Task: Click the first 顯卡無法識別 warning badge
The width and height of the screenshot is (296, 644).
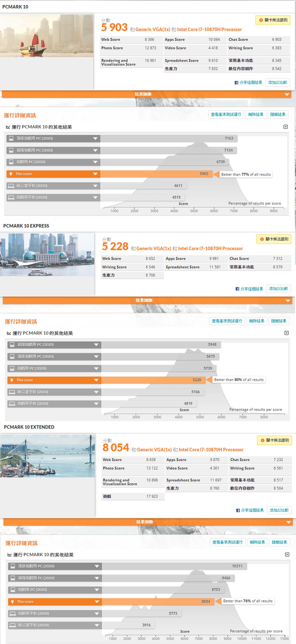Action: pyautogui.click(x=273, y=20)
